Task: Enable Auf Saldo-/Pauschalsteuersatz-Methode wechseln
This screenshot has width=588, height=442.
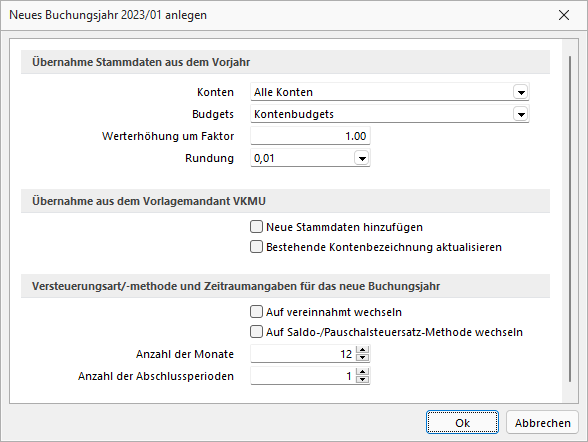Action: pyautogui.click(x=256, y=332)
